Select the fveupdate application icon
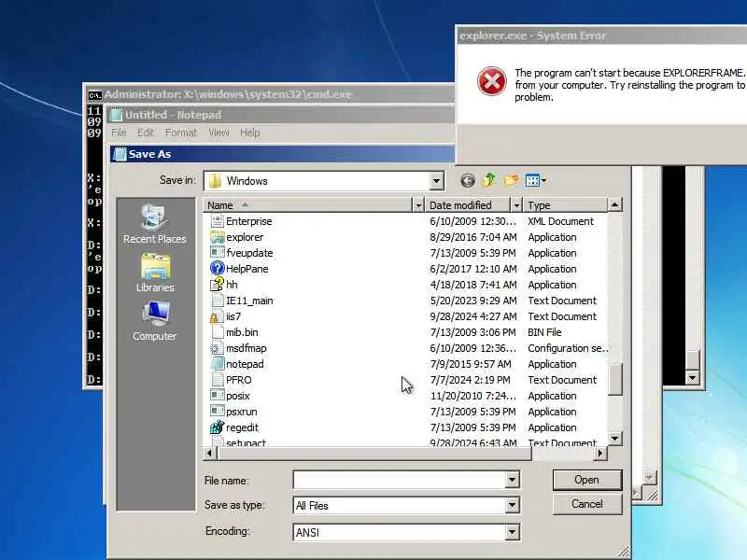Viewport: 747px width, 560px height. point(218,253)
